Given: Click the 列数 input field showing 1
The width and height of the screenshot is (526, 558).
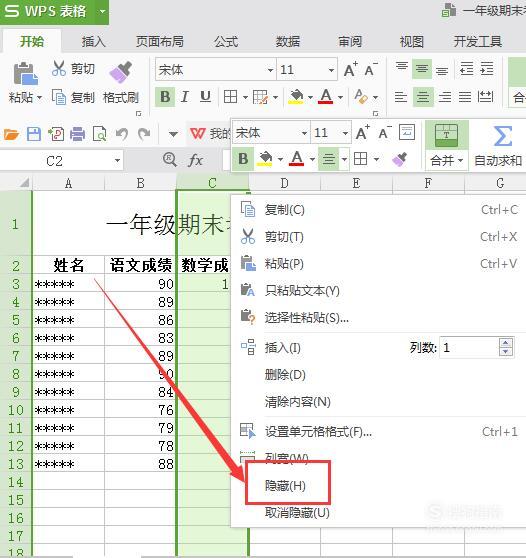Looking at the screenshot, I should click(469, 347).
